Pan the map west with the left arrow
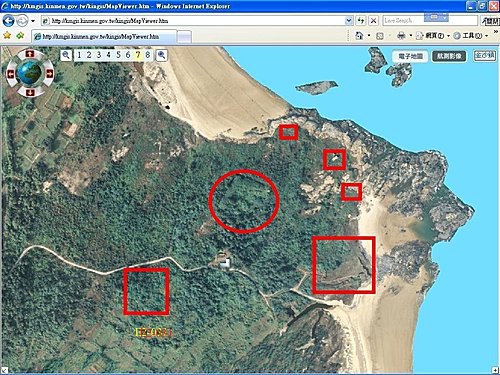The image size is (500, 375). [11, 74]
